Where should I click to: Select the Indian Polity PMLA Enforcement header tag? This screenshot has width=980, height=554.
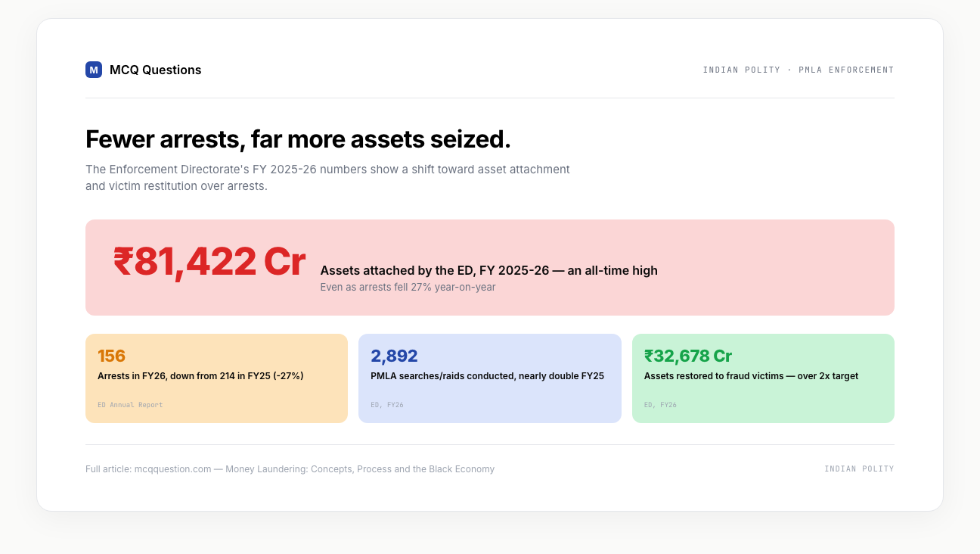[x=799, y=70]
